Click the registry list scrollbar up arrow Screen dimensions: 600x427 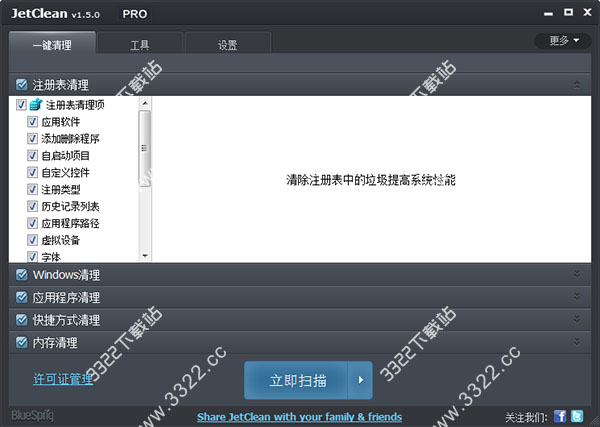[145, 103]
